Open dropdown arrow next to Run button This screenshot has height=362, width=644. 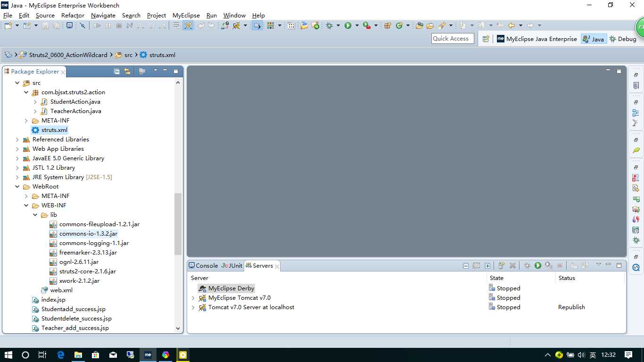click(357, 25)
